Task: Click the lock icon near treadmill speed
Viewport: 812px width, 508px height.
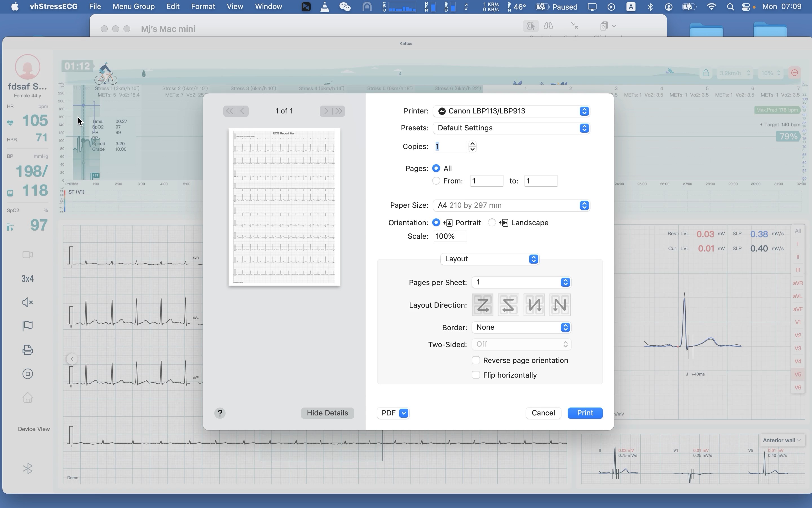Action: (x=706, y=73)
